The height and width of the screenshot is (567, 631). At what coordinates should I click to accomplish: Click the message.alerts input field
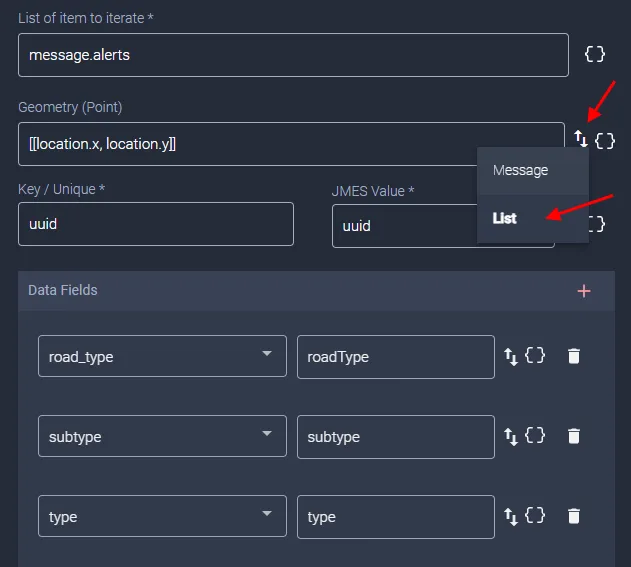[x=293, y=55]
